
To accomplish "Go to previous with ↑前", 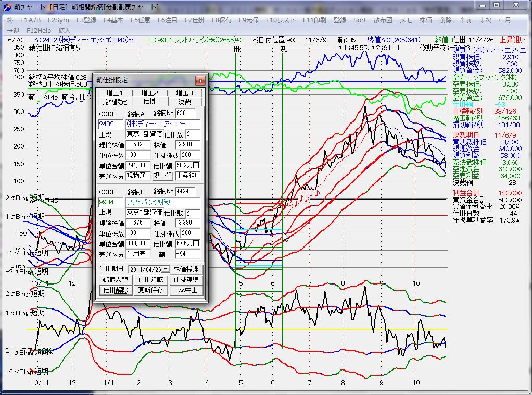I will pyautogui.click(x=466, y=20).
